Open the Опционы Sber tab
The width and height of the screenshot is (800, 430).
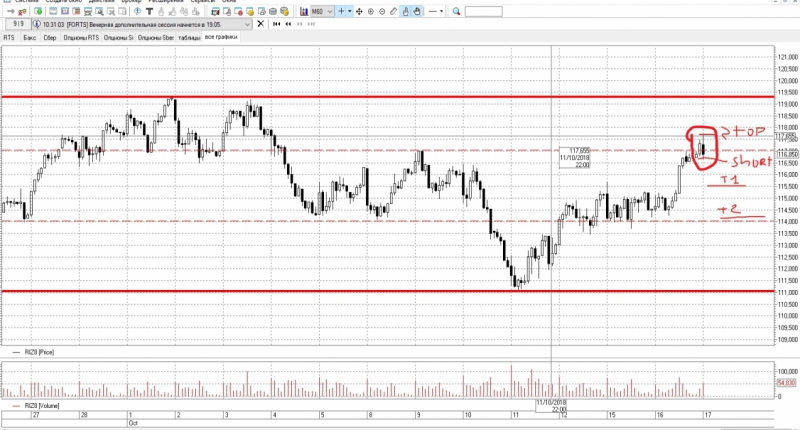(156, 38)
